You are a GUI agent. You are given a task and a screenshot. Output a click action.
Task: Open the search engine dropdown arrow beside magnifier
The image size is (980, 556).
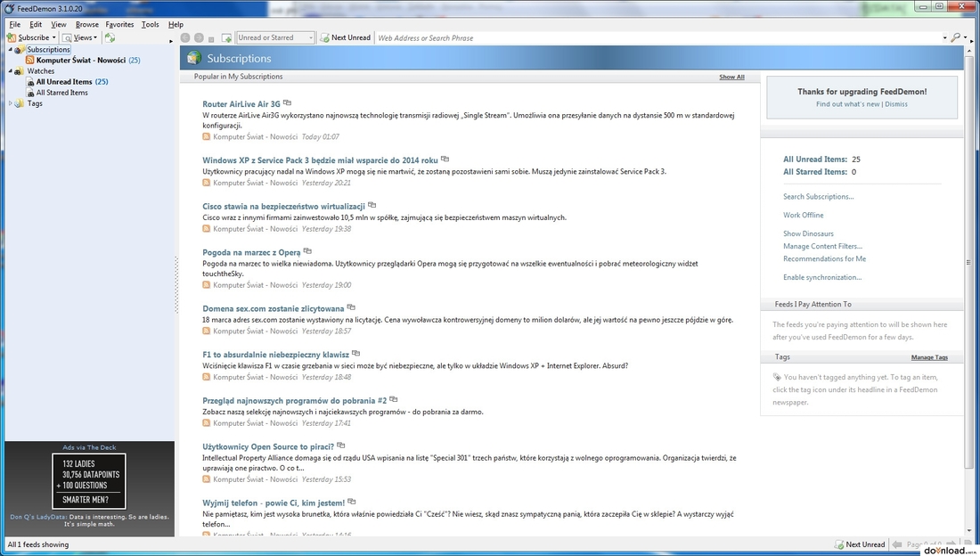[965, 38]
